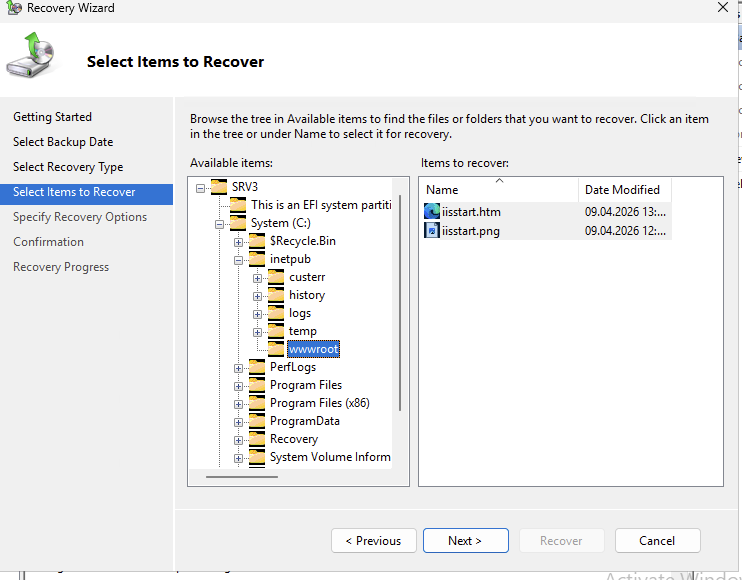This screenshot has width=742, height=580.
Task: Click the date cell '09.04.2026 12:...'
Action: click(x=625, y=231)
